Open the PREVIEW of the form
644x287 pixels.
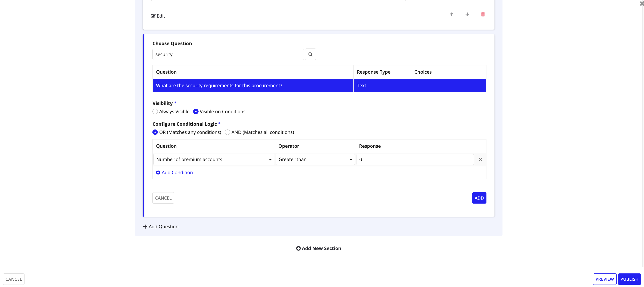tap(605, 279)
